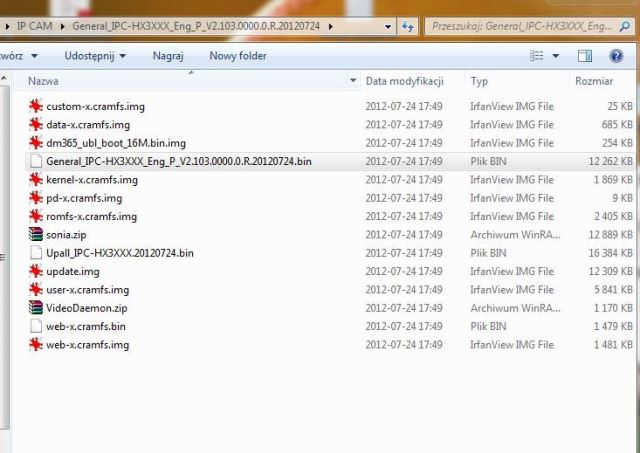Expand the view options dropdown arrow

(555, 56)
